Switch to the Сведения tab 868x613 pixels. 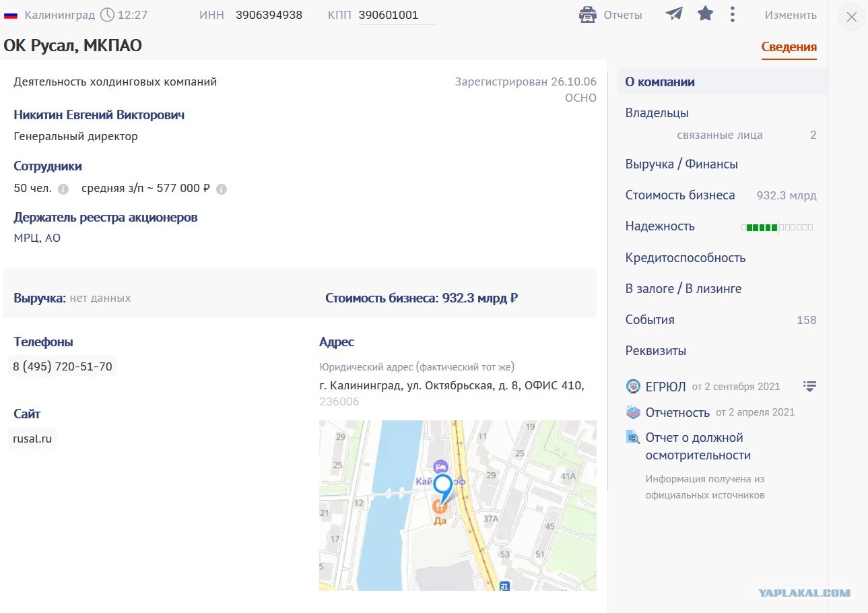(789, 47)
